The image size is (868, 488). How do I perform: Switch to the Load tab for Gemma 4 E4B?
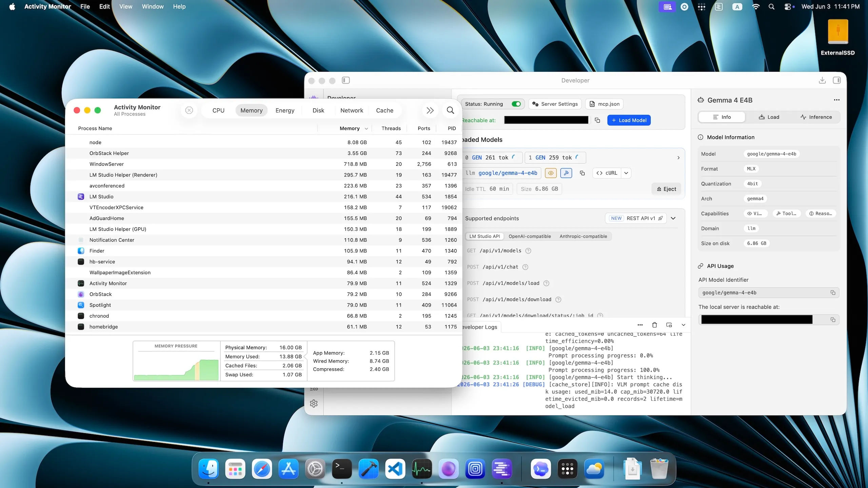point(769,117)
